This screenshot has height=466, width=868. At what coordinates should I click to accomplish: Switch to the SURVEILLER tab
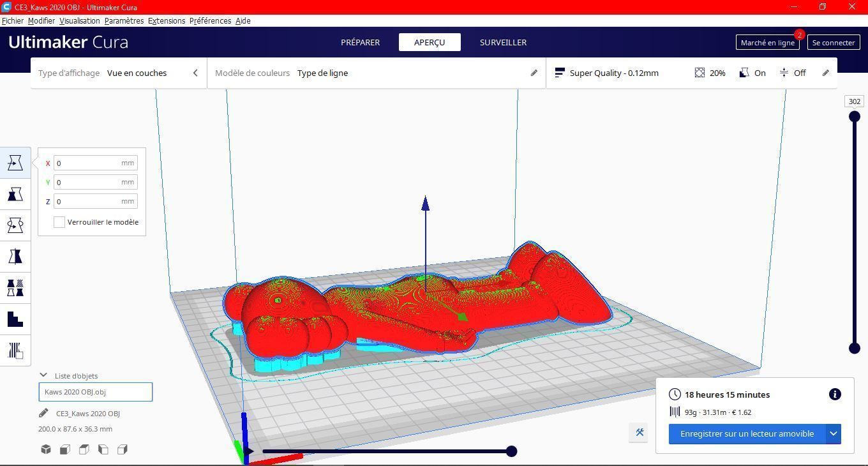pos(503,42)
